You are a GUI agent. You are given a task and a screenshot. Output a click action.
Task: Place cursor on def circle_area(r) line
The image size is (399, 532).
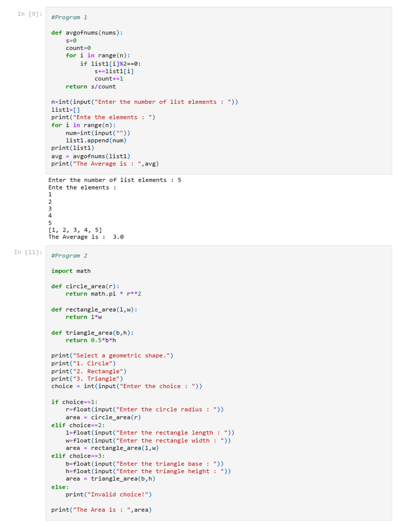pos(85,286)
